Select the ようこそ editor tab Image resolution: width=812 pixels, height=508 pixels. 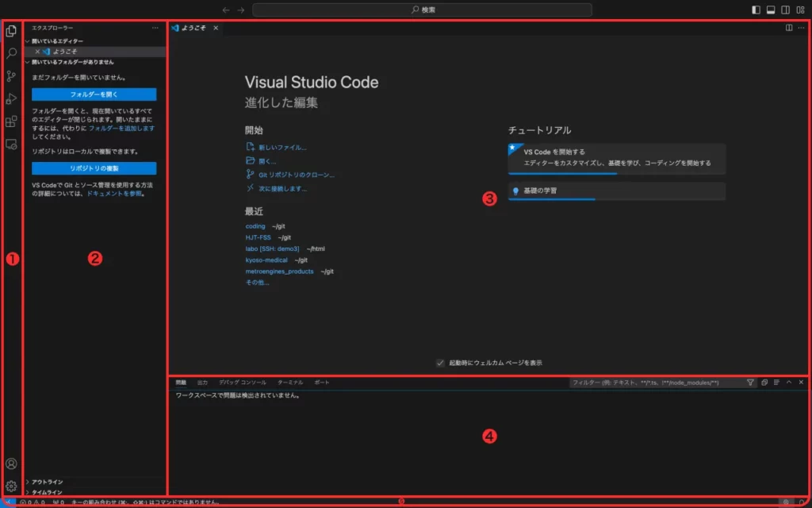pyautogui.click(x=197, y=28)
